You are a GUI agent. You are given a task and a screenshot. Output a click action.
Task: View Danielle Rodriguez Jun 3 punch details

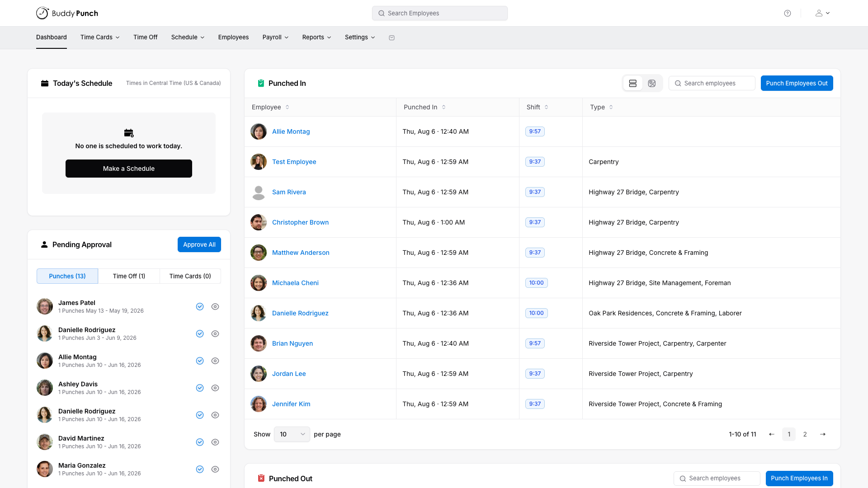(x=215, y=333)
